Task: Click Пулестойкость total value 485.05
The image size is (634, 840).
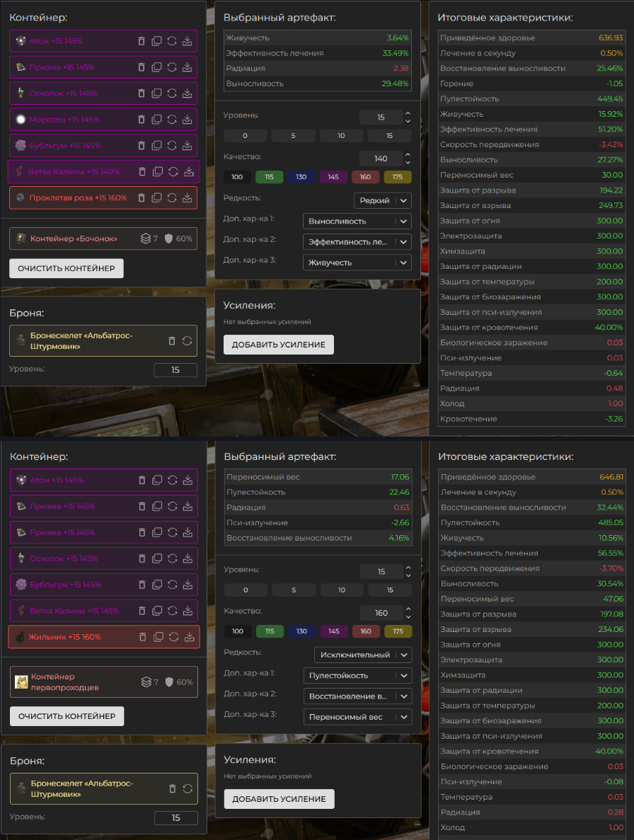Action: [611, 522]
